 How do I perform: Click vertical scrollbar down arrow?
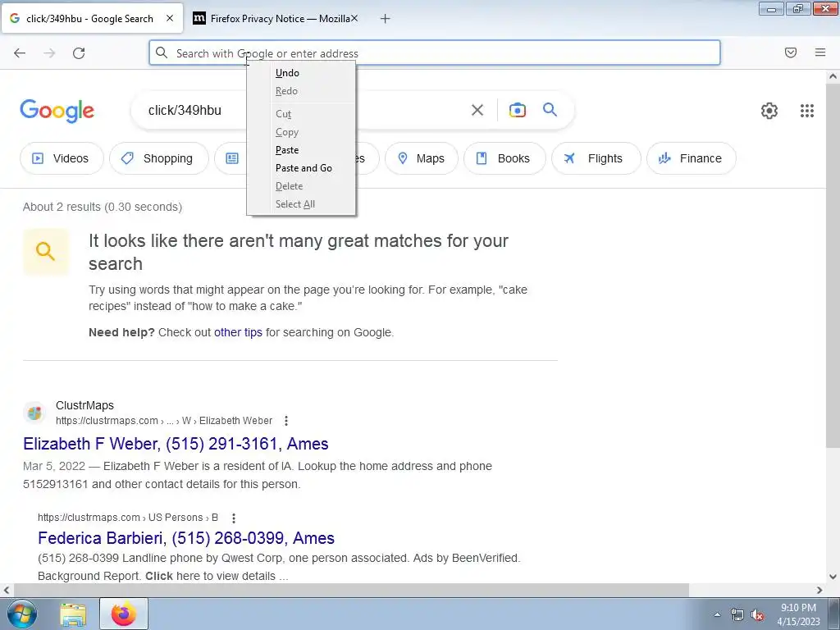tap(833, 577)
